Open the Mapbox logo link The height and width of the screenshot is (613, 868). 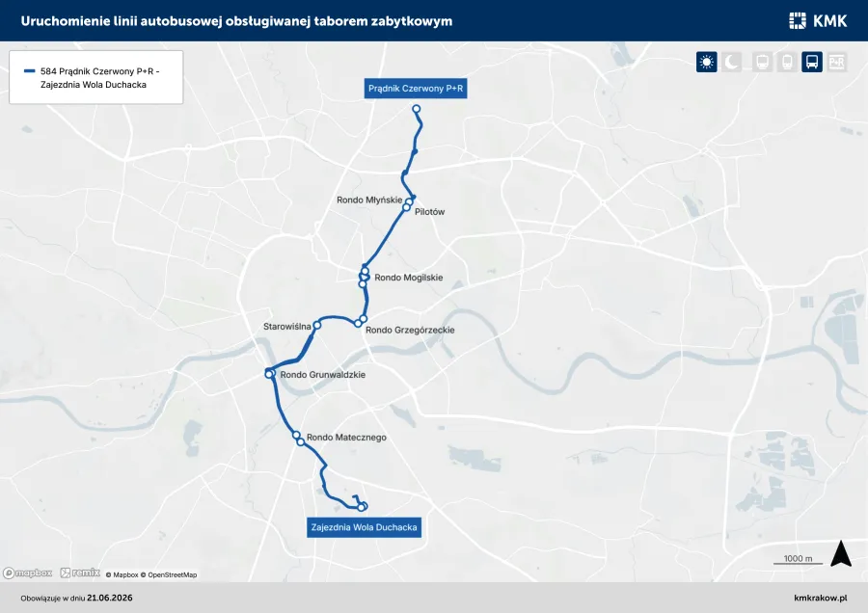click(x=28, y=573)
